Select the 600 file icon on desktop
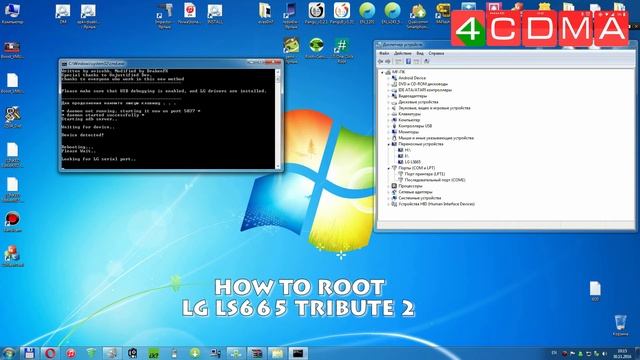 595,291
